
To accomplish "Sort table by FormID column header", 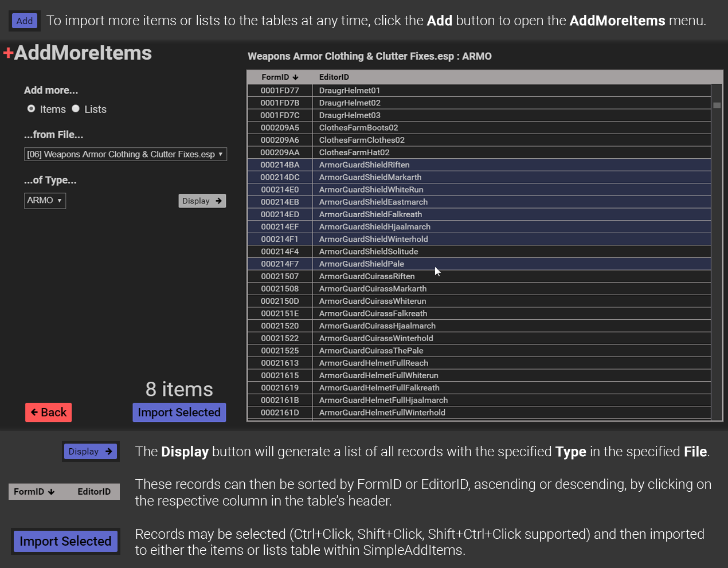I will (x=280, y=77).
